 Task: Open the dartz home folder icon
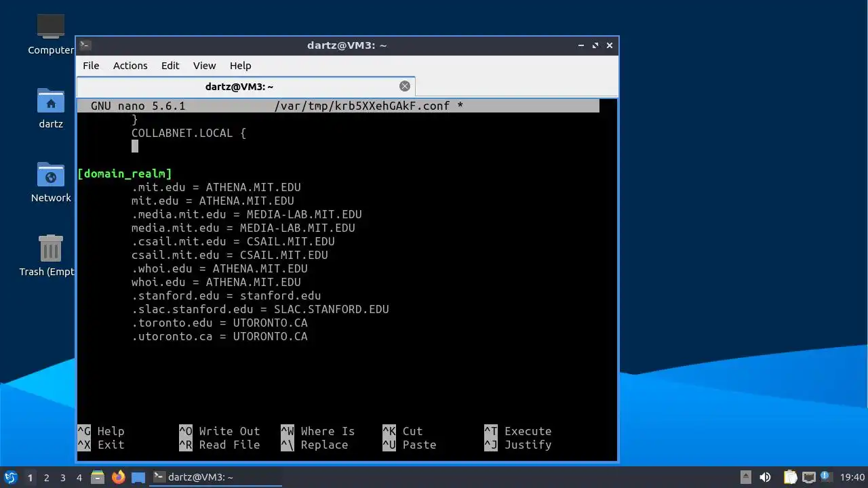pyautogui.click(x=51, y=101)
